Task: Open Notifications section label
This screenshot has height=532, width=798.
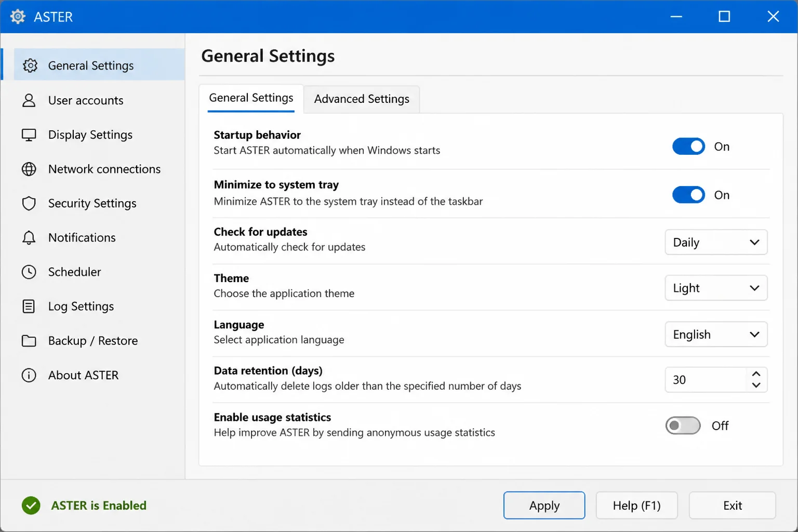Action: pos(82,238)
